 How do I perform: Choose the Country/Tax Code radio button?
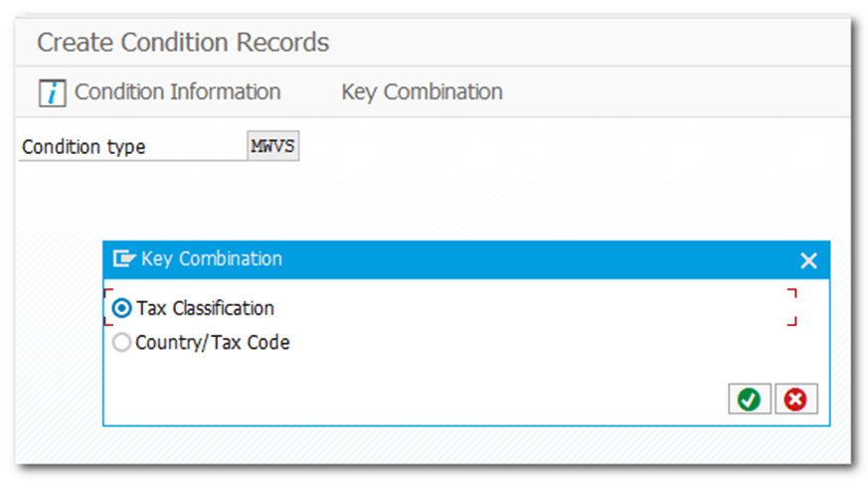pos(121,343)
